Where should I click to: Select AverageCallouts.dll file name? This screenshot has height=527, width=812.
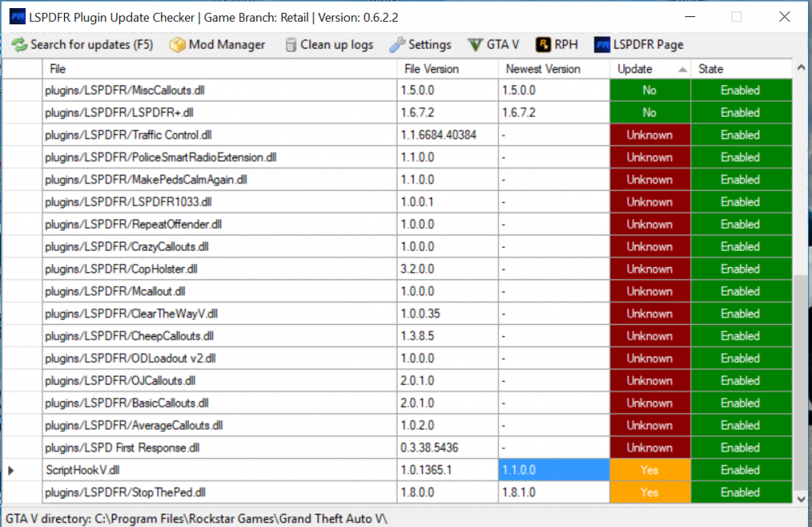click(x=134, y=425)
